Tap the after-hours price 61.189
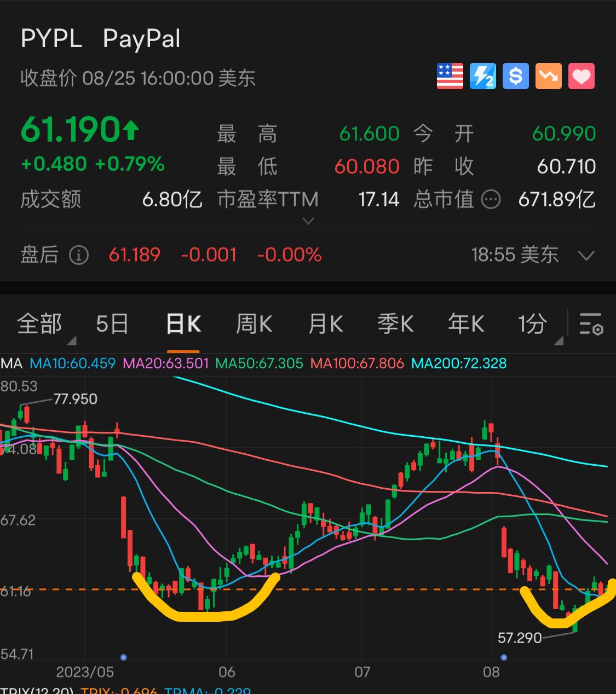616x694 pixels. (x=135, y=255)
